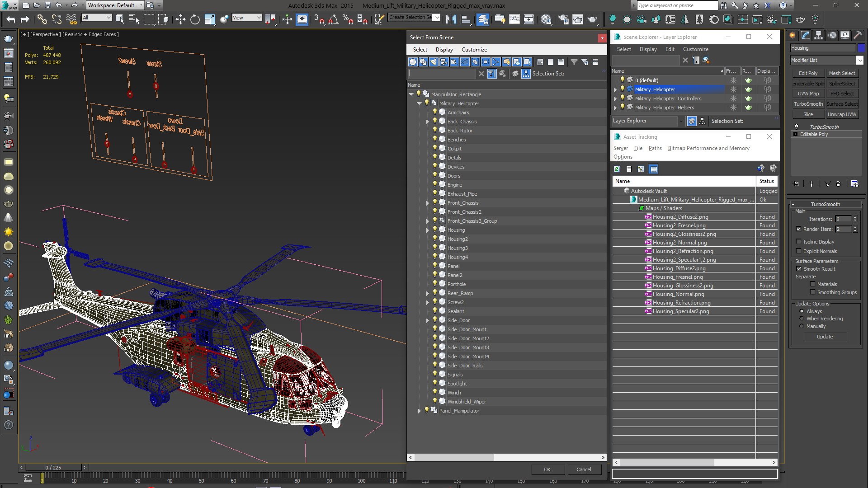Activate the Select and Rotate tool
Screen dimensions: 868x488
[195, 19]
